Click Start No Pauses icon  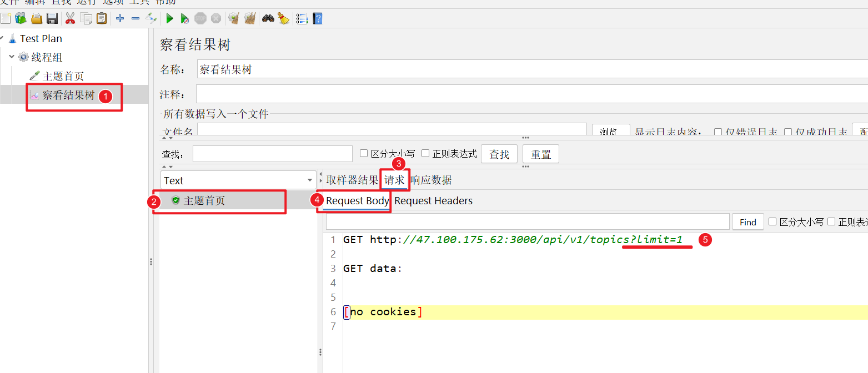[185, 18]
